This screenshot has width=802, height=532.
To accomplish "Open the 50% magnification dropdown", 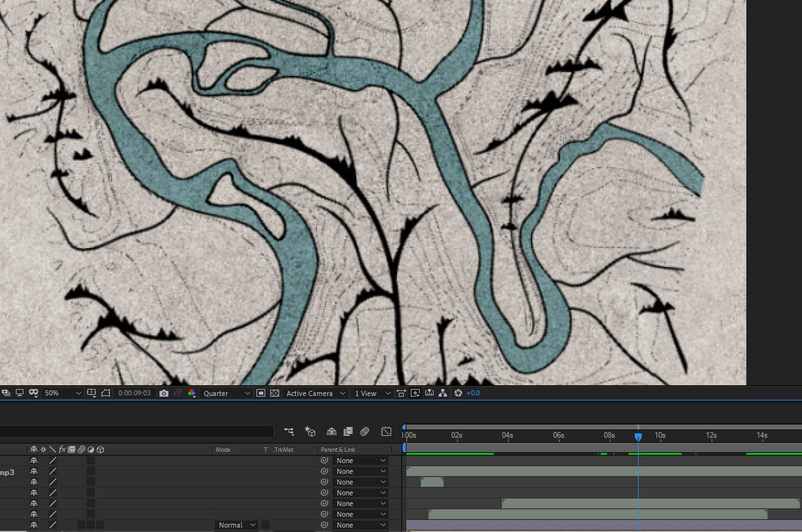I will 63,393.
